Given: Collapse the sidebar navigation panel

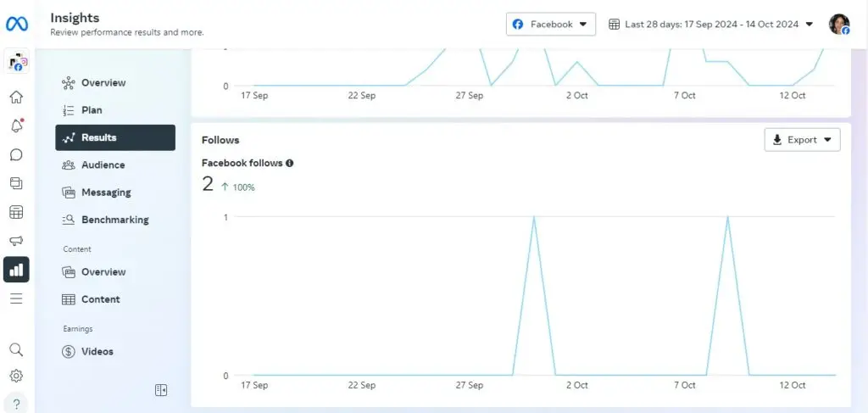Looking at the screenshot, I should 161,390.
